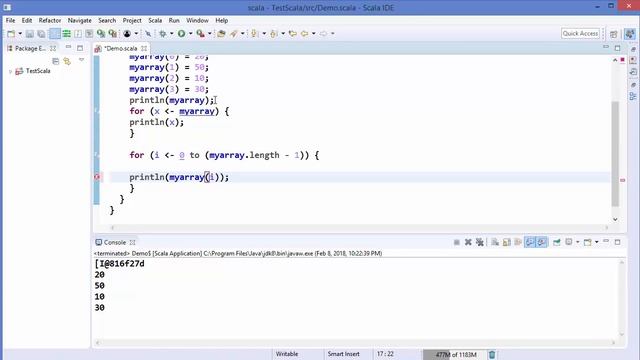Click the heap memory status bar
This screenshot has height=360, width=640.
pos(455,355)
